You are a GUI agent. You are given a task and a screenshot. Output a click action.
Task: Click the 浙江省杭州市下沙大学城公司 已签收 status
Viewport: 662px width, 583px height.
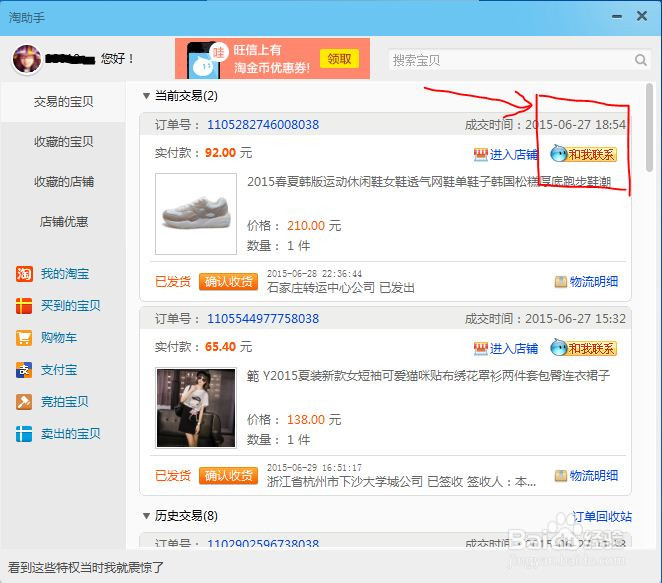(402, 482)
